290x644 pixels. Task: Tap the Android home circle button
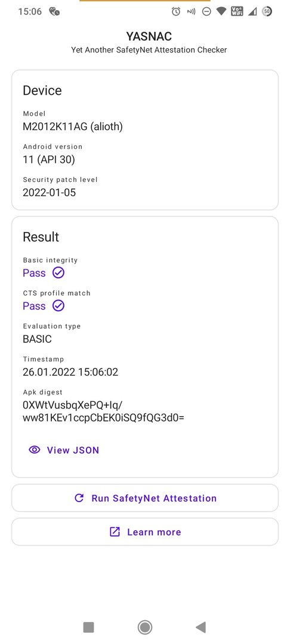[x=144, y=627]
